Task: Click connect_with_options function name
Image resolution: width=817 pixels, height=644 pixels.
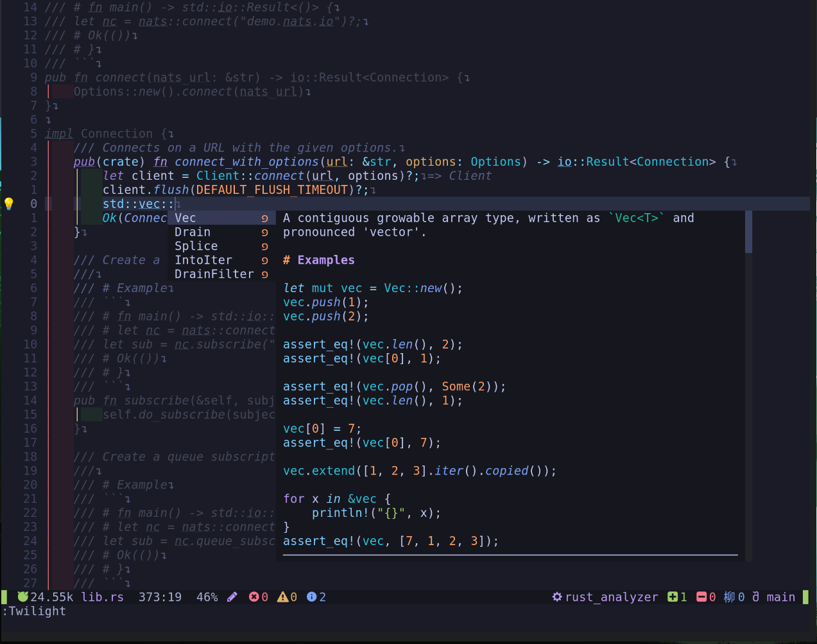Action: point(246,162)
